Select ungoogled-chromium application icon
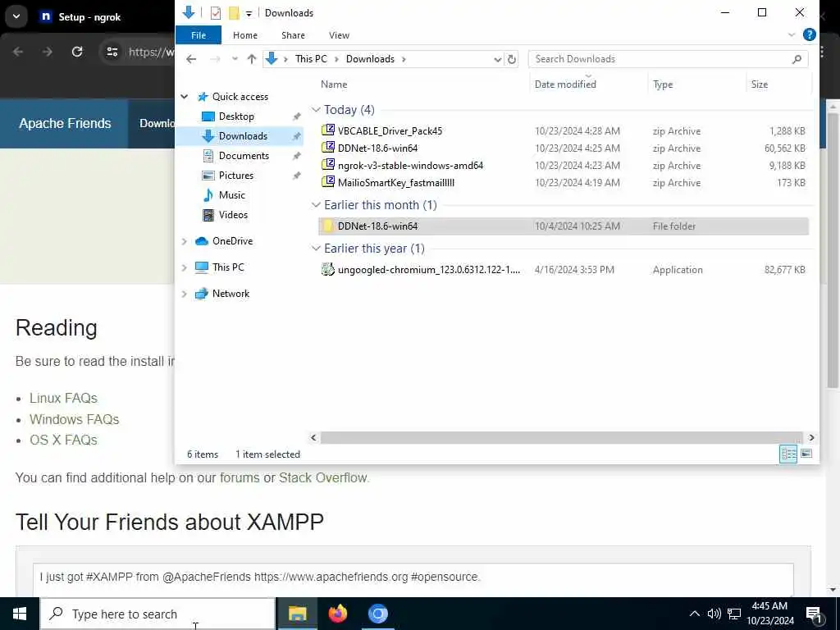Screen dimensions: 840x630 point(328,269)
